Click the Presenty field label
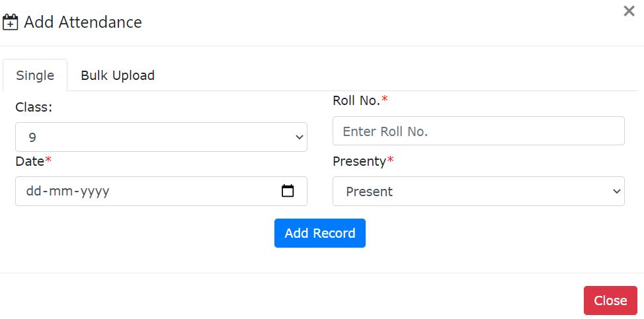Screen dimensions: 644x319 coord(359,161)
